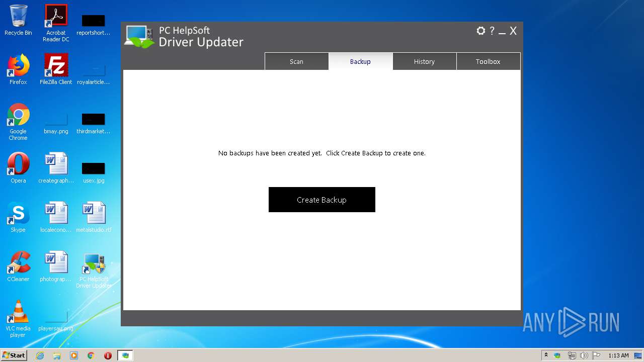Select the Google Chrome desktop shortcut
The height and width of the screenshot is (362, 644).
[x=18, y=122]
